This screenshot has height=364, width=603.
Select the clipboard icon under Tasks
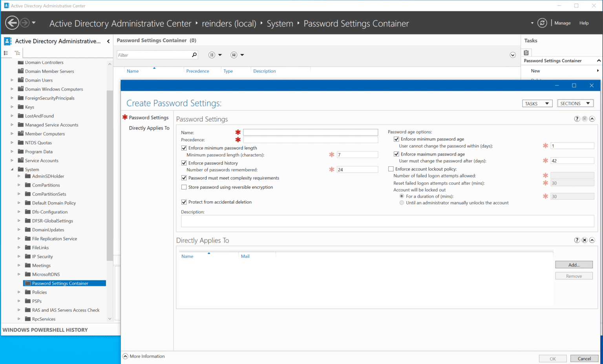526,52
